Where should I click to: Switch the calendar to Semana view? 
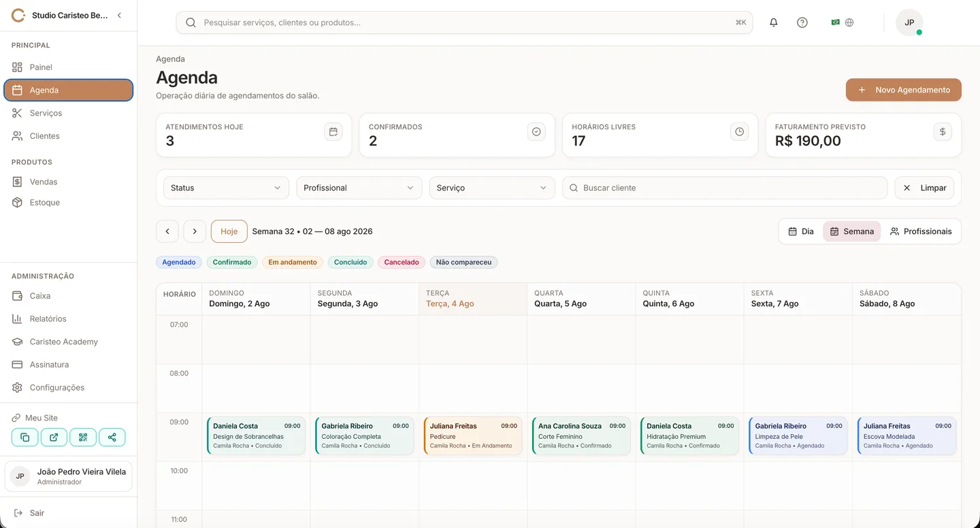point(852,231)
